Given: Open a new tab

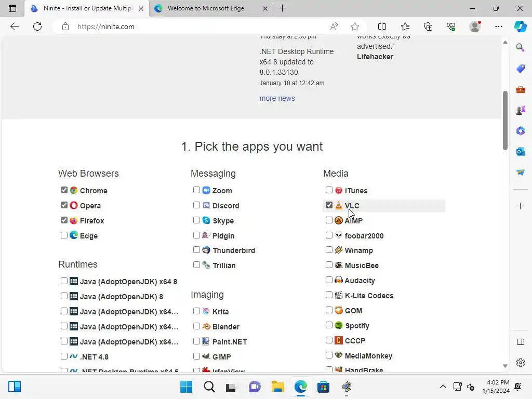Looking at the screenshot, I should 282,8.
